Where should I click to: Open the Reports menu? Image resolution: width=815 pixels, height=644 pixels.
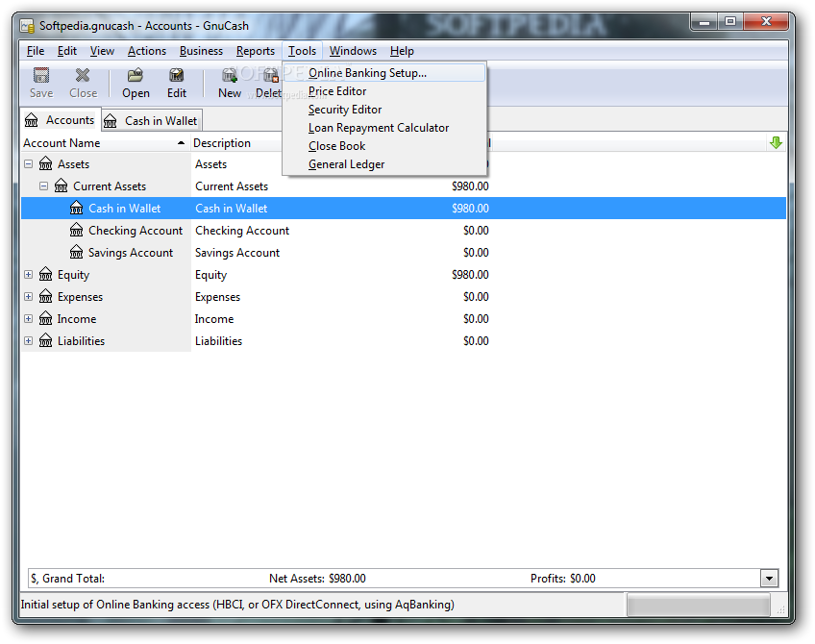click(x=256, y=51)
